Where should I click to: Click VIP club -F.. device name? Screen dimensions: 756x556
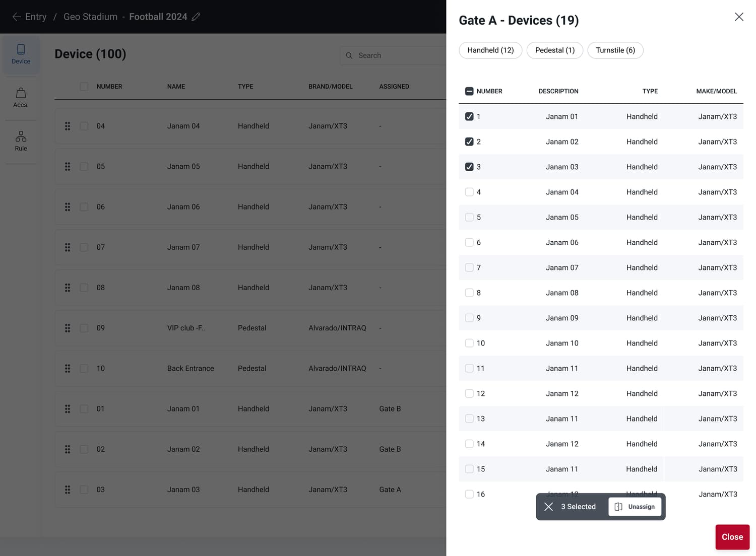point(186,328)
